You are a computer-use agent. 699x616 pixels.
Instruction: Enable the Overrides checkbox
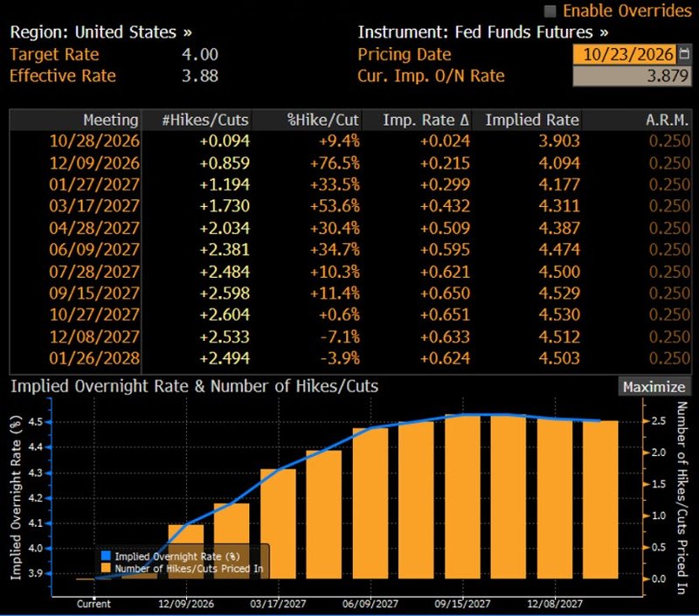tap(550, 11)
